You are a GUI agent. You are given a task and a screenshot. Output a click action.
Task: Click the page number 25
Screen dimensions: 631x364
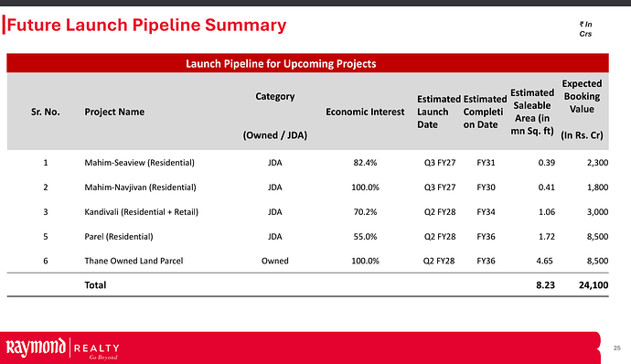click(617, 348)
